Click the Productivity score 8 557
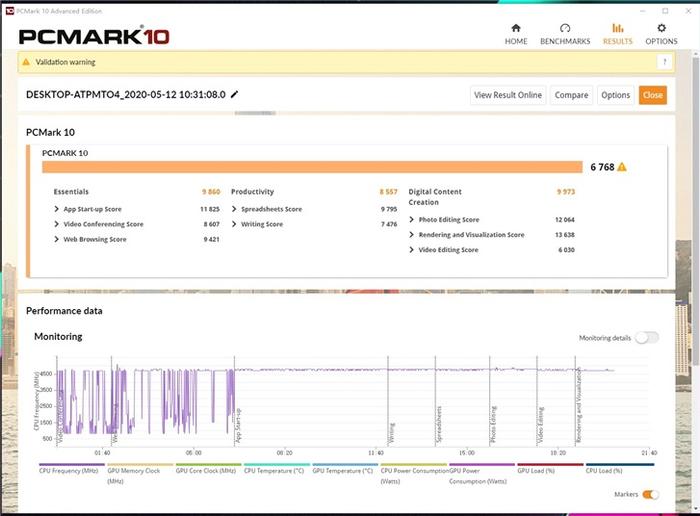The width and height of the screenshot is (700, 516). coord(388,191)
